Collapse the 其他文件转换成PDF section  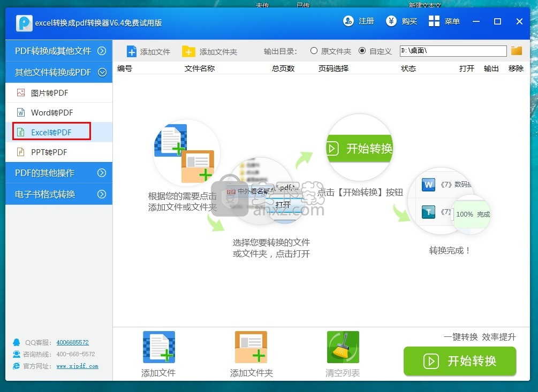click(x=59, y=72)
